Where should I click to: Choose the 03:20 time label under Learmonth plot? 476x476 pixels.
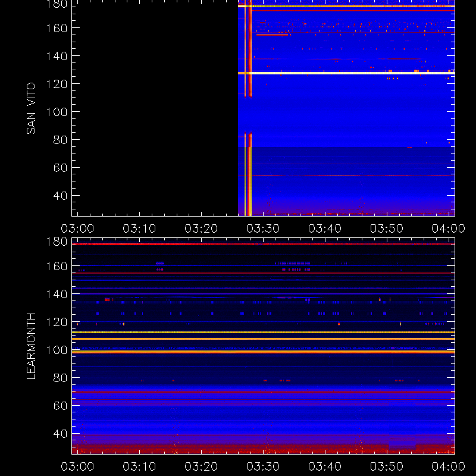pyautogui.click(x=201, y=466)
